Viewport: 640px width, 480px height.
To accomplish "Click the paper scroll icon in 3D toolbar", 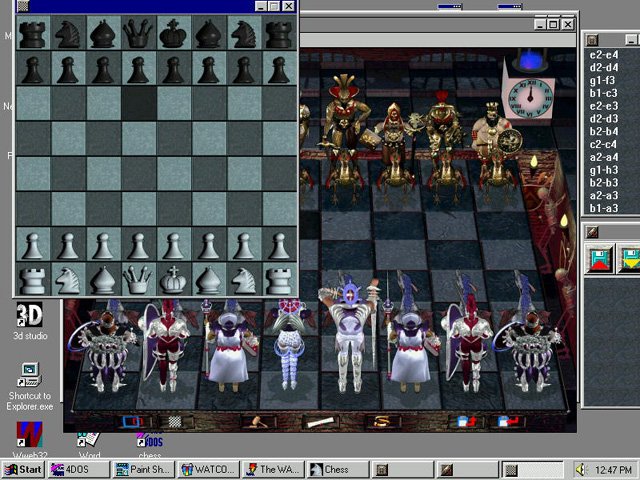I will click(x=320, y=422).
